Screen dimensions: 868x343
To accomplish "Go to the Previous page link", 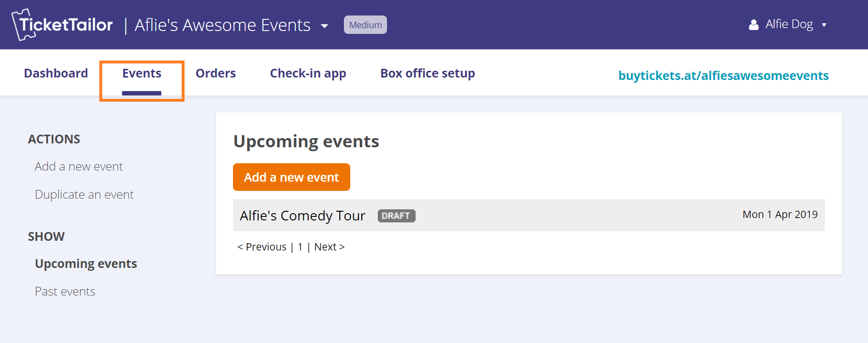I will pyautogui.click(x=262, y=247).
